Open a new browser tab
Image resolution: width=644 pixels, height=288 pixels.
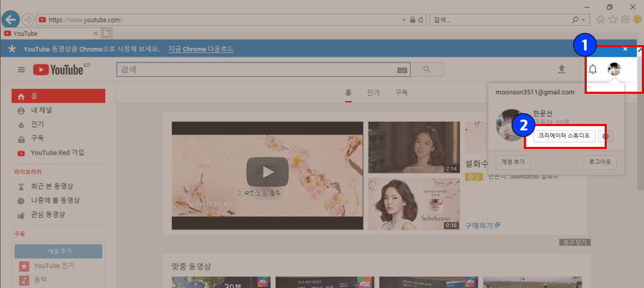tap(107, 34)
